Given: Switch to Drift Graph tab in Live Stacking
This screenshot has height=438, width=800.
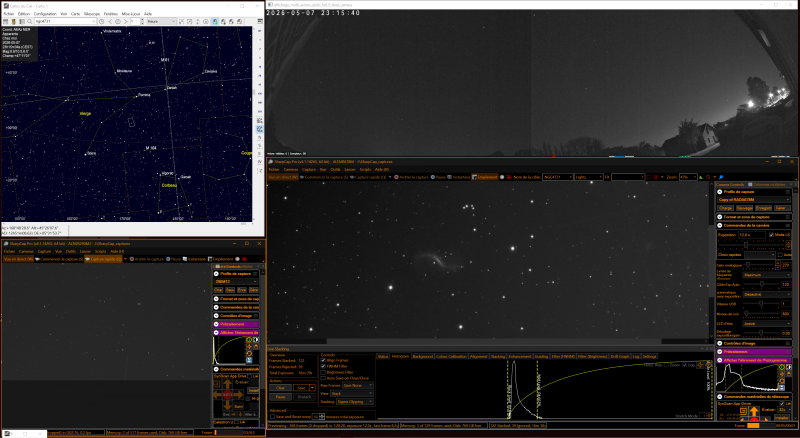Looking at the screenshot, I should pos(620,356).
